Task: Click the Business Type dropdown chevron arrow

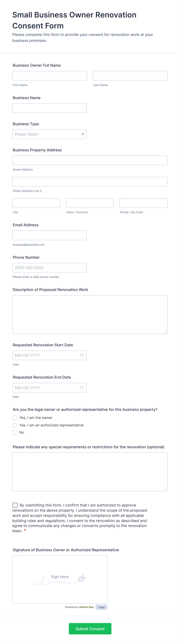Action: (x=83, y=134)
